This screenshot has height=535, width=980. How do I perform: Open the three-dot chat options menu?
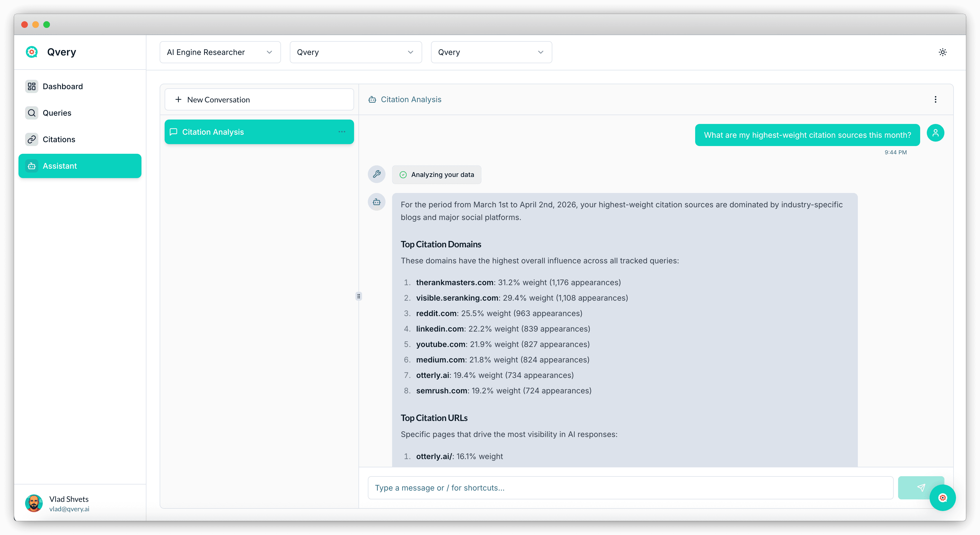[935, 99]
